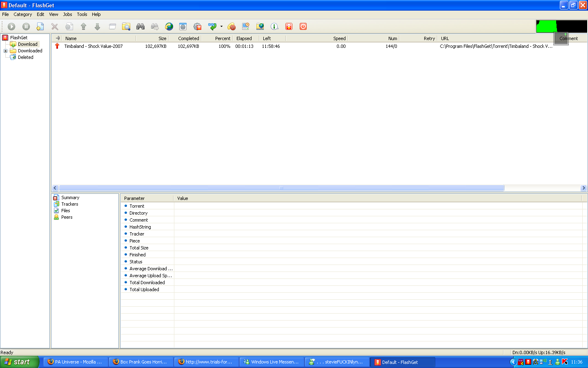Click the red power exit toolbar icon

point(303,27)
